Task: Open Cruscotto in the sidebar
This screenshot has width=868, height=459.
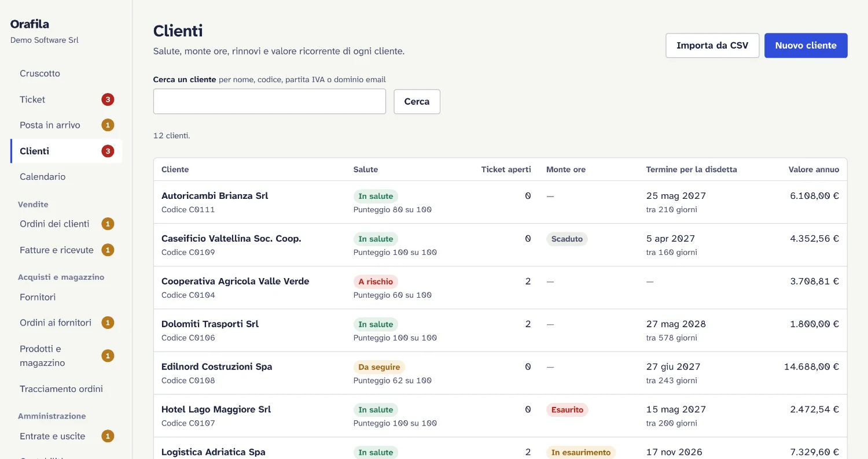Action: click(66, 73)
